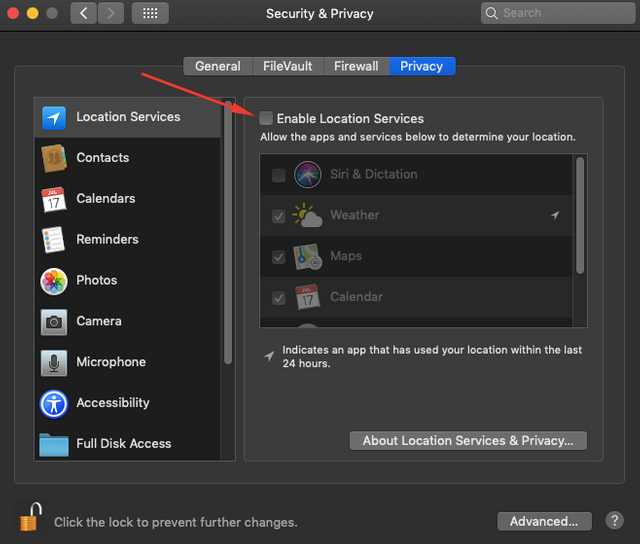Select the Privacy tab
This screenshot has height=544, width=640.
pyautogui.click(x=422, y=66)
